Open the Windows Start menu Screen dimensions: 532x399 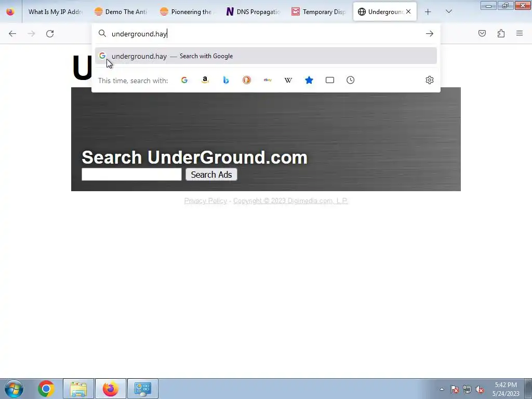click(14, 389)
